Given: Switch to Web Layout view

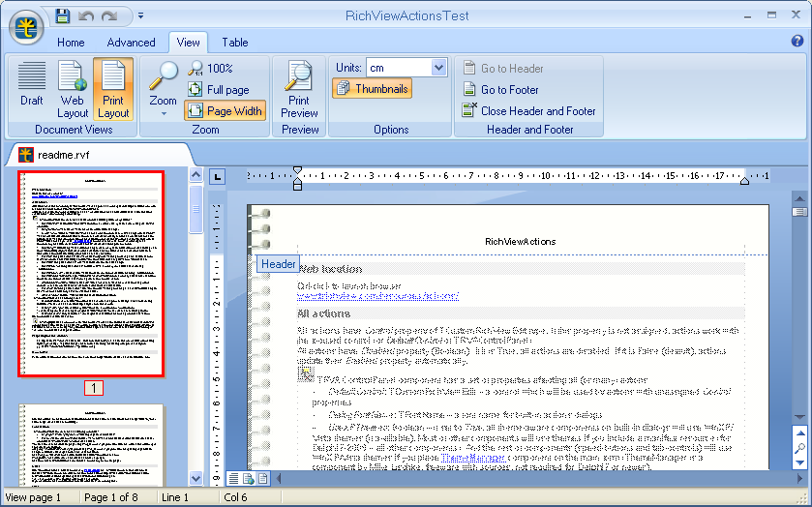Looking at the screenshot, I should pos(73,89).
